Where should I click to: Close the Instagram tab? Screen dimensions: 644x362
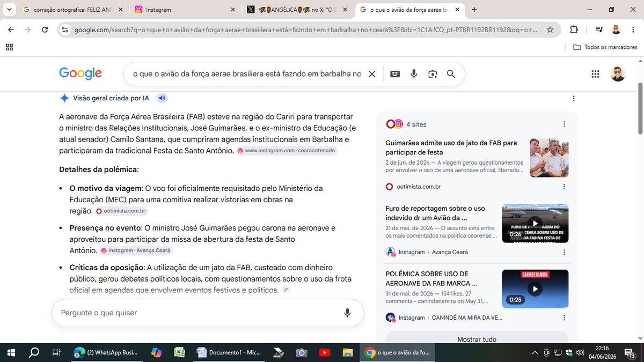[232, 10]
